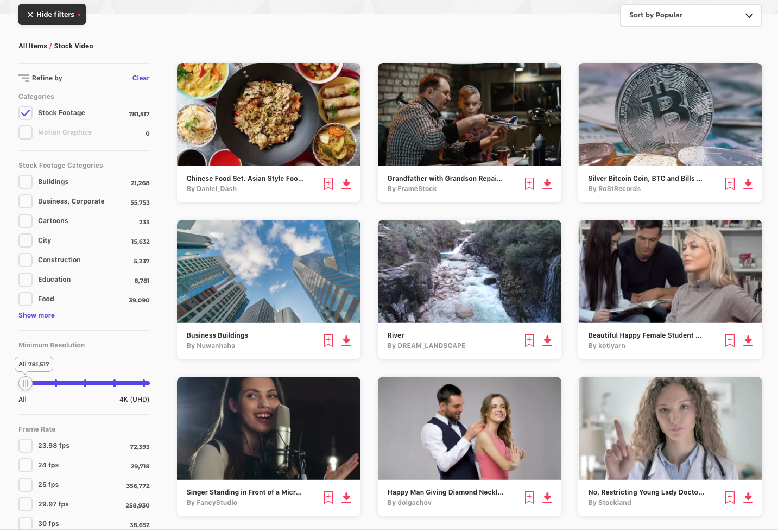This screenshot has height=532, width=778.
Task: Visit Stockland author page
Action: [615, 503]
